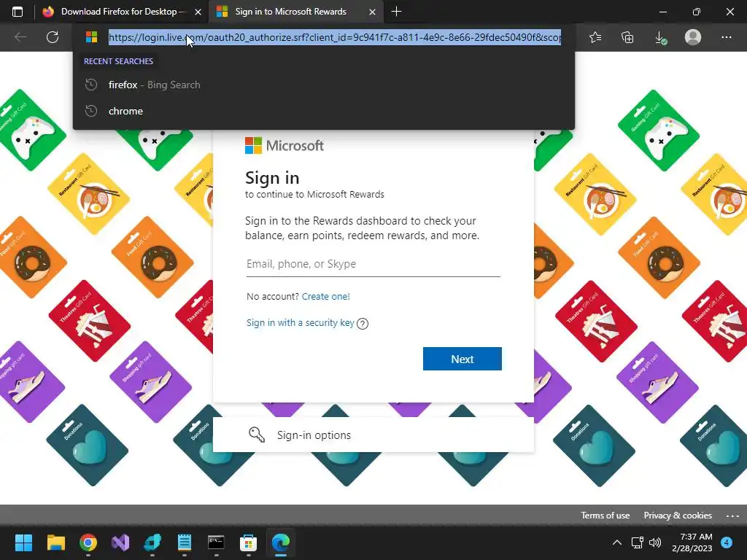This screenshot has height=560, width=747.
Task: Open the Collections icon
Action: coord(627,37)
